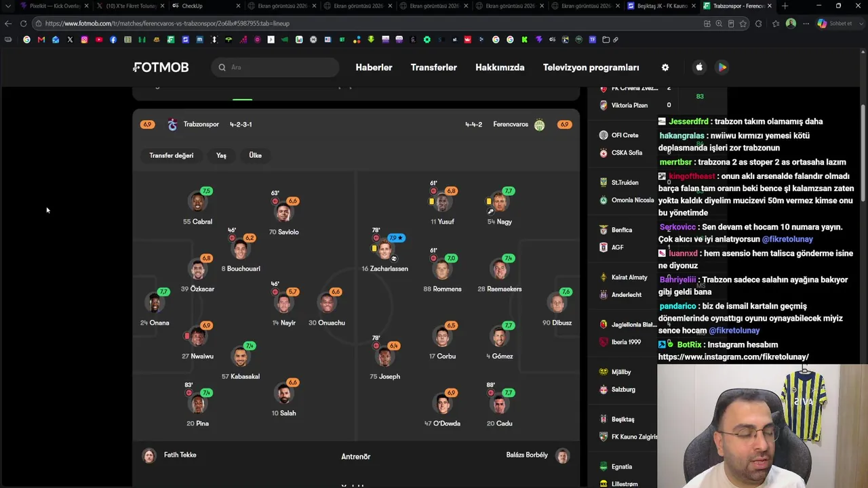Click the Trabzonspor team crest
868x488 pixels.
pyautogui.click(x=172, y=125)
